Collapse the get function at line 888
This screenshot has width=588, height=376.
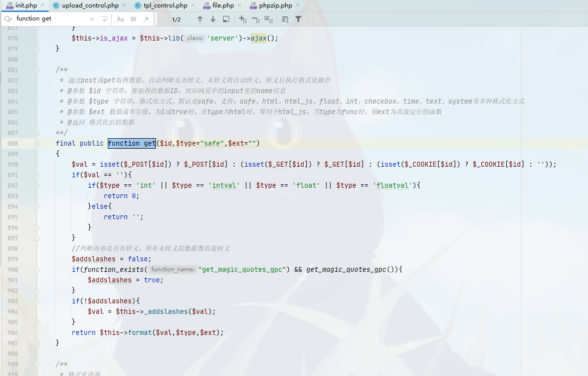(37, 144)
